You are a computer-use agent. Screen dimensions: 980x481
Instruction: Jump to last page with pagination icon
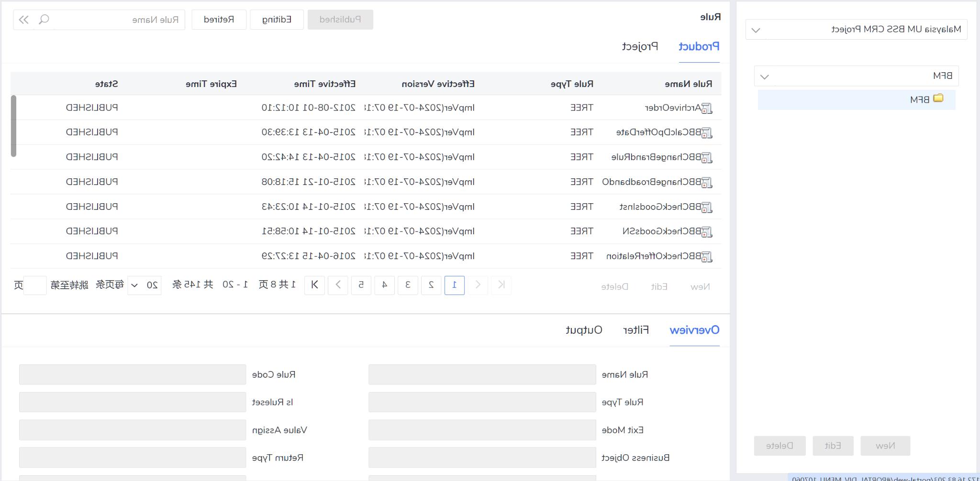[314, 285]
